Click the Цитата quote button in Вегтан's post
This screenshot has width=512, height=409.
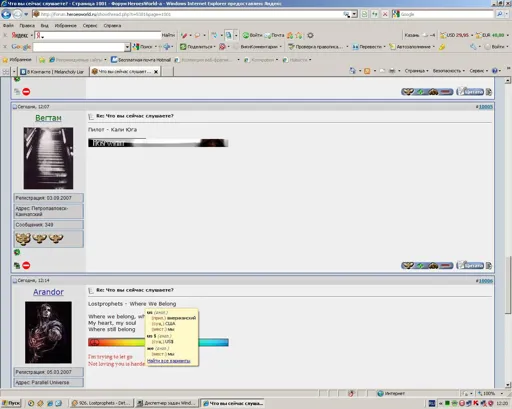tap(470, 266)
